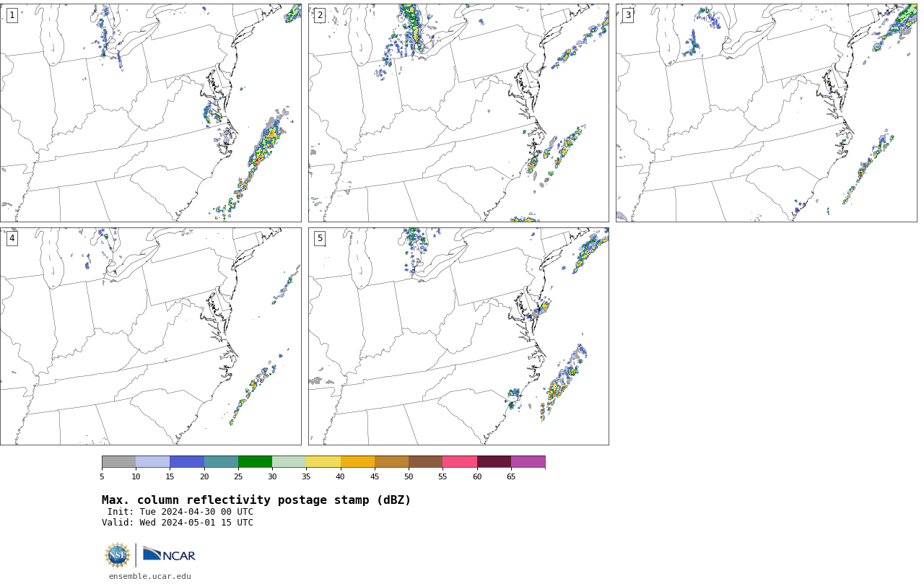
Task: Select the gray 5-10 dBZ swatch
Action: (x=118, y=461)
